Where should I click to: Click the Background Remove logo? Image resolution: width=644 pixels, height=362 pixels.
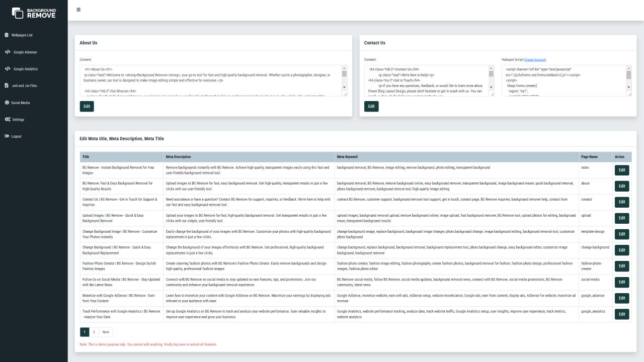coord(34,13)
